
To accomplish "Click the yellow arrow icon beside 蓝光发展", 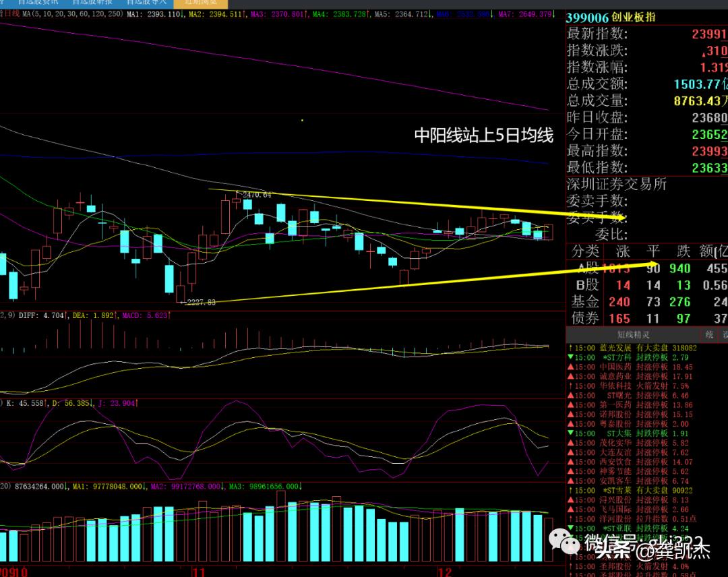I will [570, 348].
